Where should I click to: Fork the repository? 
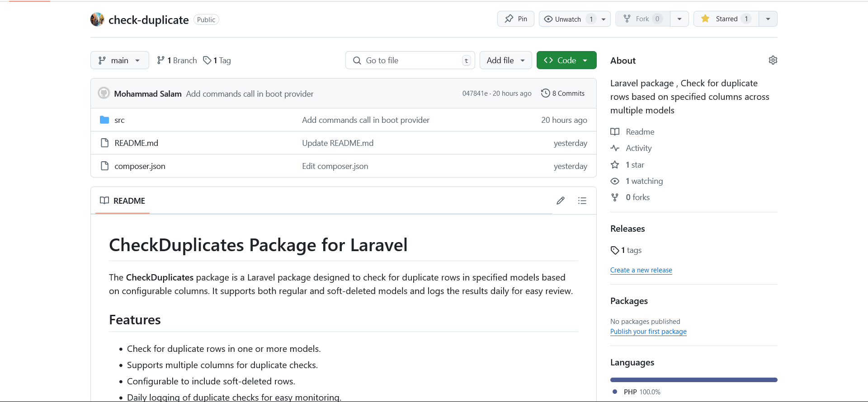(x=642, y=19)
